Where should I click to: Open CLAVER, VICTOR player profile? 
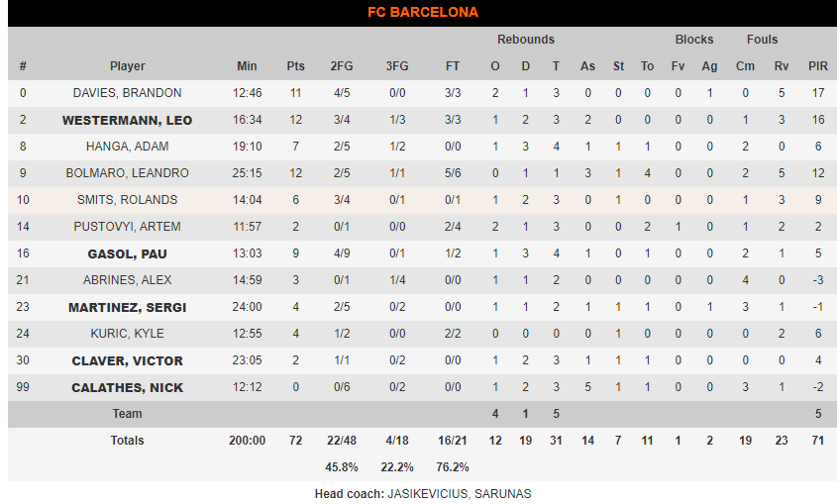[127, 360]
